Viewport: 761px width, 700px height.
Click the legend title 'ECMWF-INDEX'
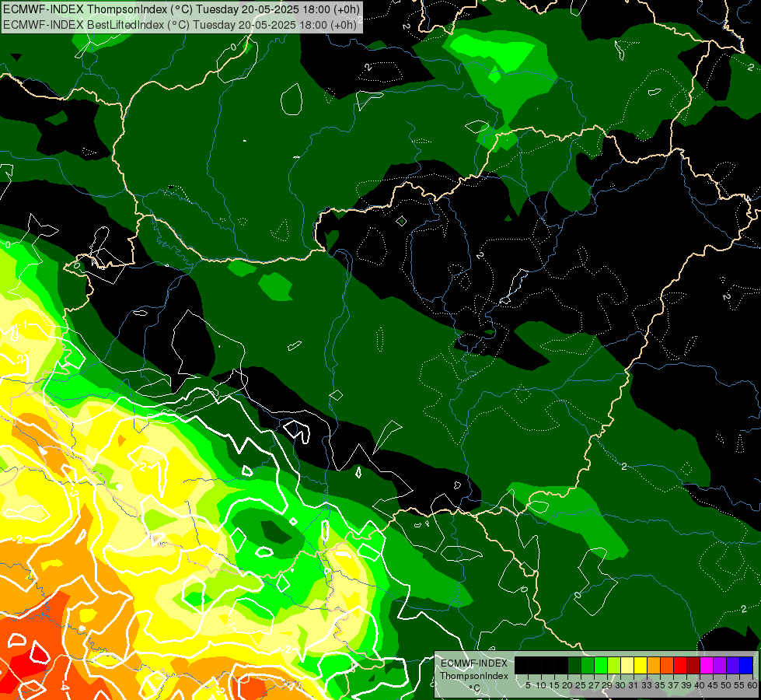click(474, 663)
